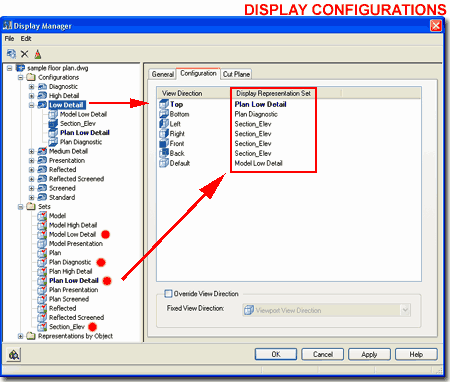The width and height of the screenshot is (450, 382).
Task: Click the Front view direction cube icon
Action: pyautogui.click(x=164, y=144)
